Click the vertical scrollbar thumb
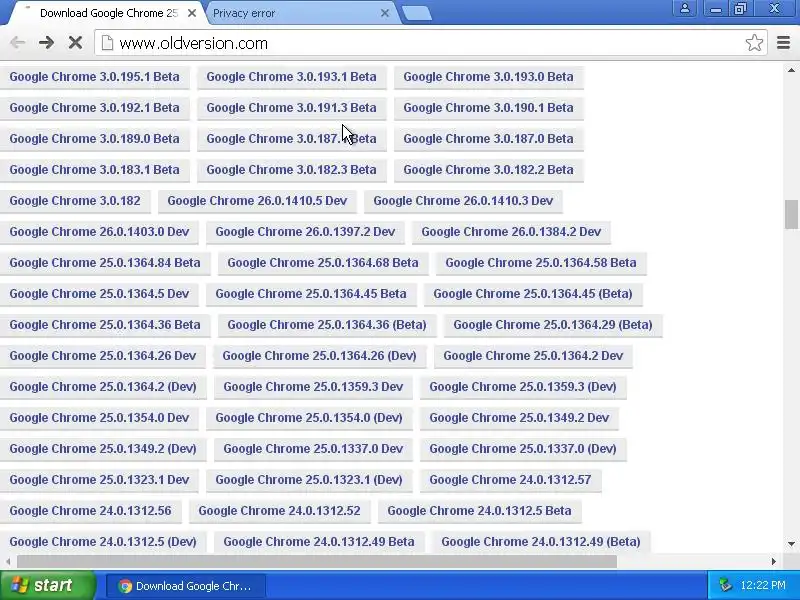Screen dimensions: 800x600 (791, 215)
